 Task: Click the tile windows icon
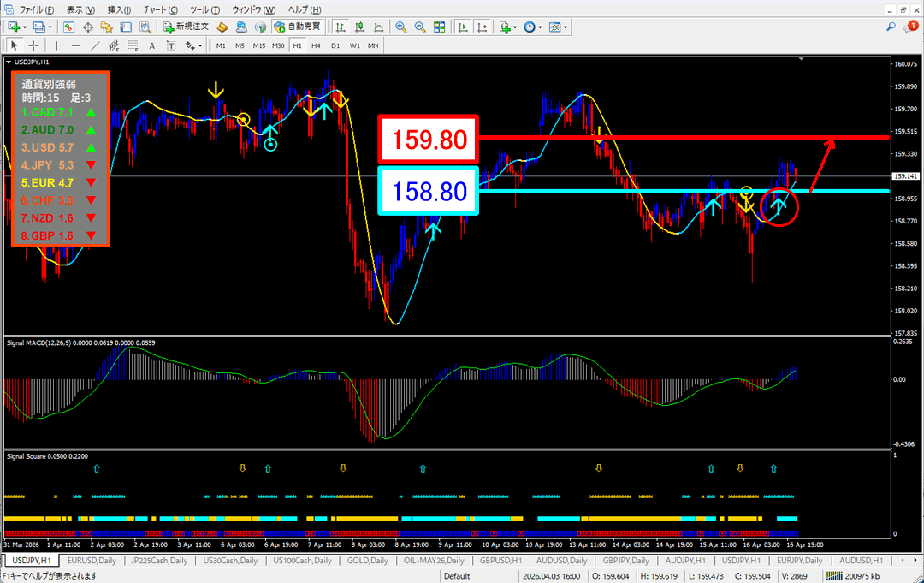440,27
